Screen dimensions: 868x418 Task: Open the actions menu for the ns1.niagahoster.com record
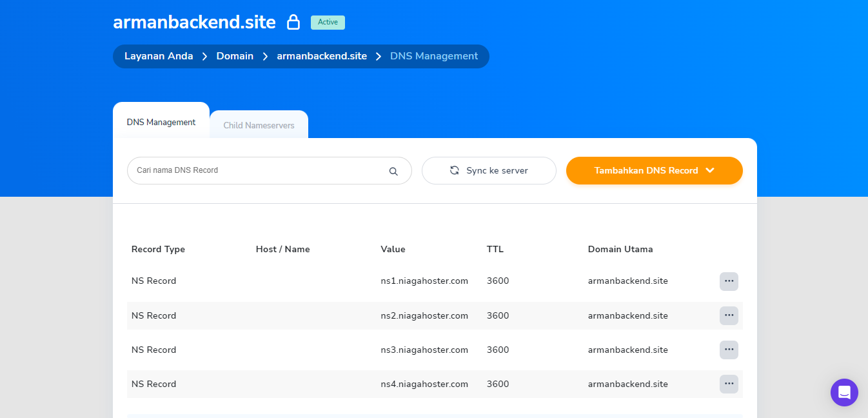[x=729, y=281]
